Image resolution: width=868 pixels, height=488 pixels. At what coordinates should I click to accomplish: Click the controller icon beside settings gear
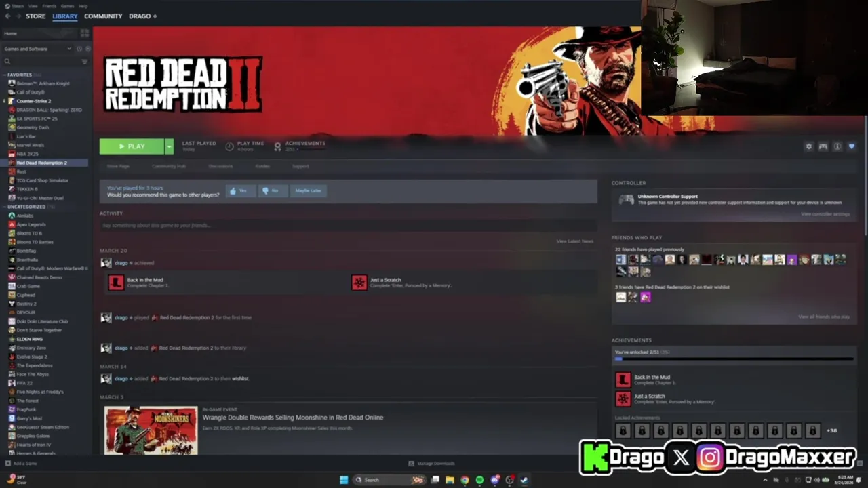coord(823,146)
